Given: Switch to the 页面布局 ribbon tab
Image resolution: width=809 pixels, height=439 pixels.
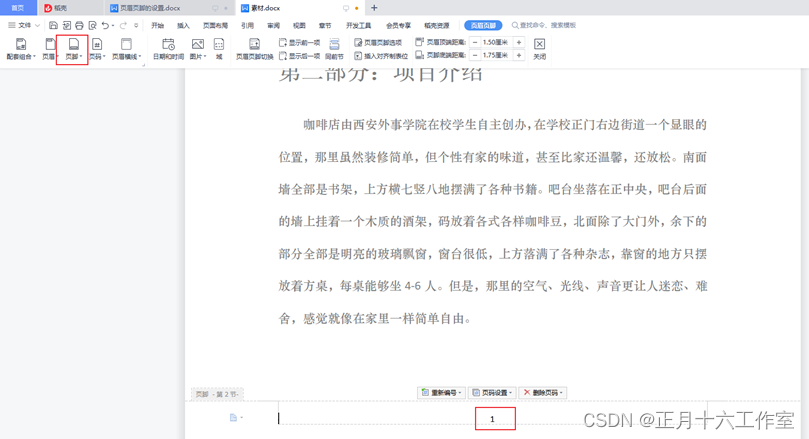Looking at the screenshot, I should 215,25.
